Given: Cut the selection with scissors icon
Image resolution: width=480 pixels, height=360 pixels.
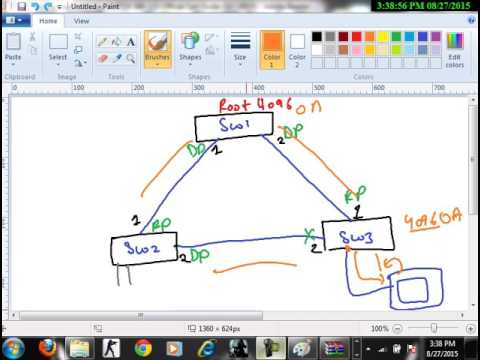Looking at the screenshot, I should [x=33, y=36].
